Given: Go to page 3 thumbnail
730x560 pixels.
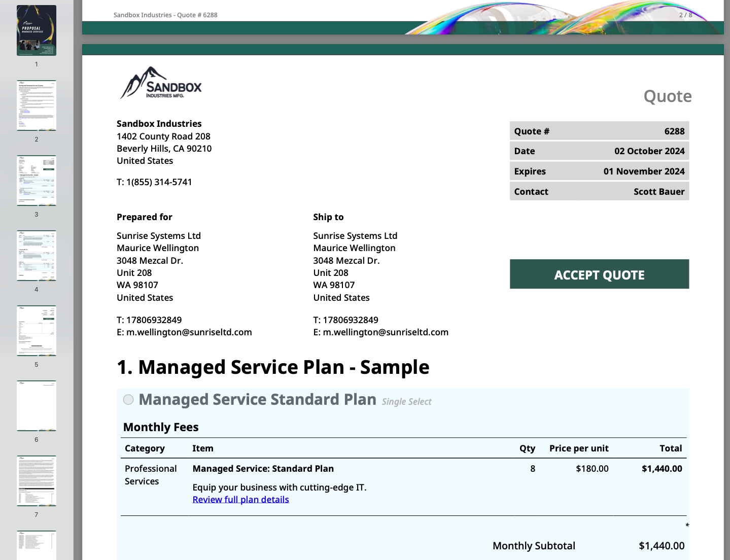Looking at the screenshot, I should coord(37,181).
